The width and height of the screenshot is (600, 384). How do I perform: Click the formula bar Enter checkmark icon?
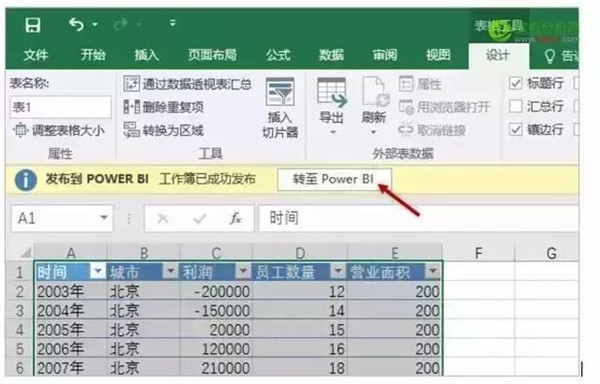(x=199, y=218)
